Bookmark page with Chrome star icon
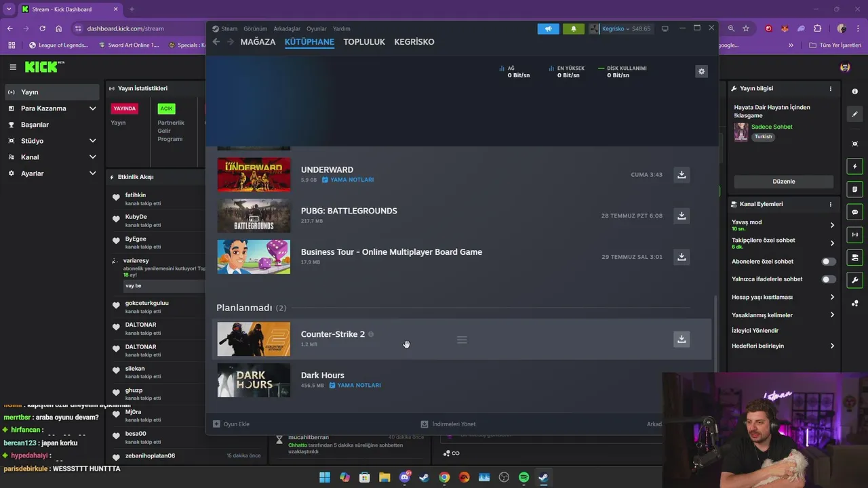Viewport: 868px width, 488px height. (x=746, y=28)
